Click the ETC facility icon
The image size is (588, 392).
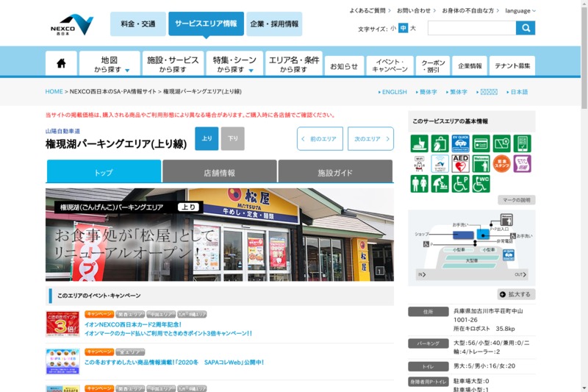pyautogui.click(x=523, y=163)
